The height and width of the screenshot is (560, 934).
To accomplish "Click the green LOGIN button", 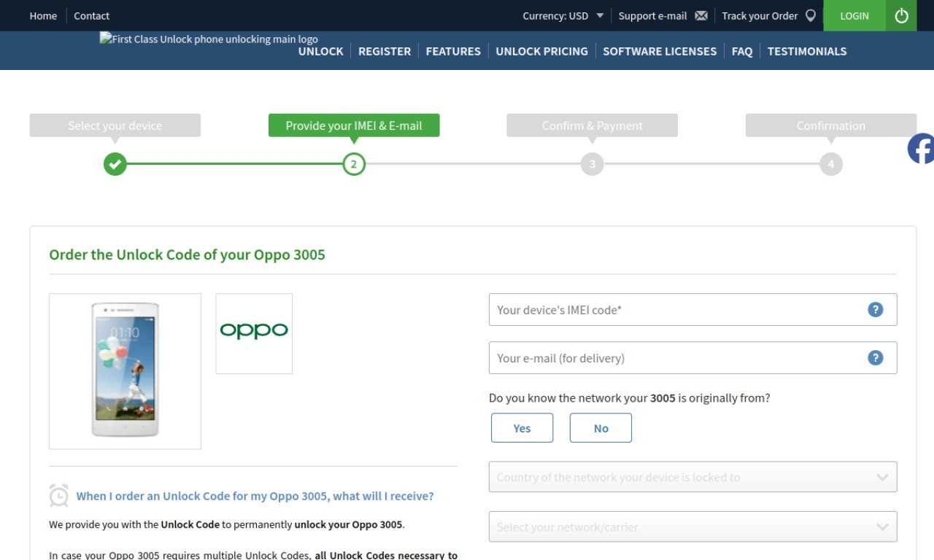I will coord(854,15).
